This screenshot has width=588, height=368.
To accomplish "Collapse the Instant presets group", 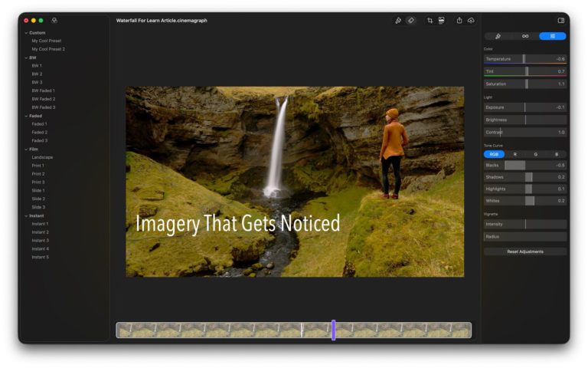I will coord(26,216).
